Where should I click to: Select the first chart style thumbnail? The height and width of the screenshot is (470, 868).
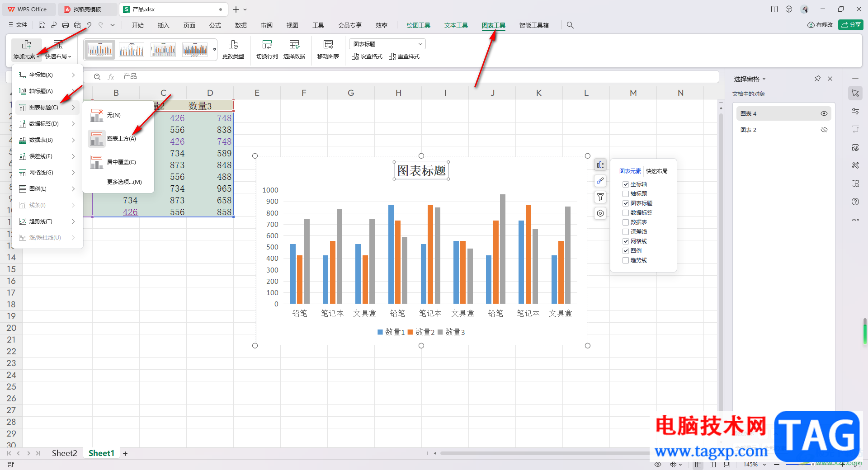point(100,49)
